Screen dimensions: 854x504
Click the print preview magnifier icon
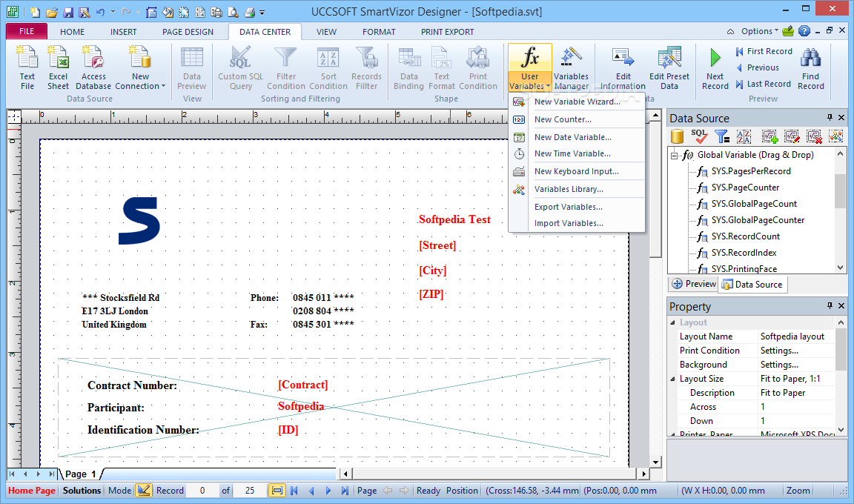pos(233,11)
